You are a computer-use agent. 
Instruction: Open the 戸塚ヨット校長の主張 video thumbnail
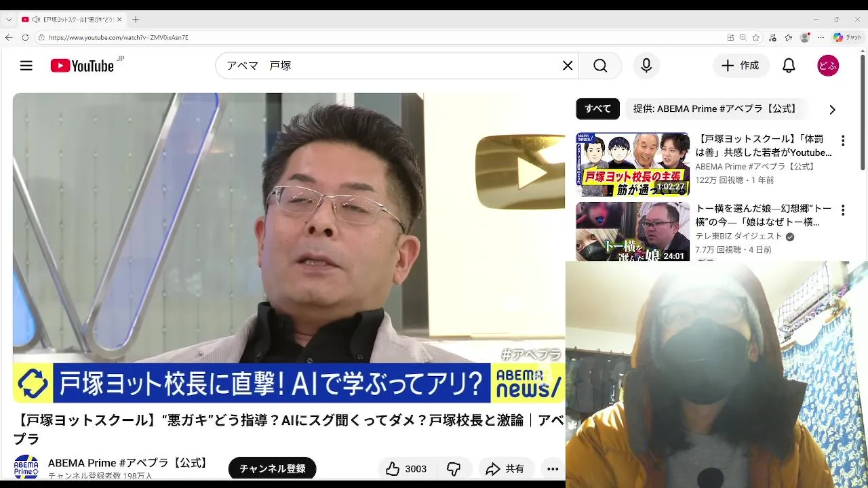tap(633, 164)
